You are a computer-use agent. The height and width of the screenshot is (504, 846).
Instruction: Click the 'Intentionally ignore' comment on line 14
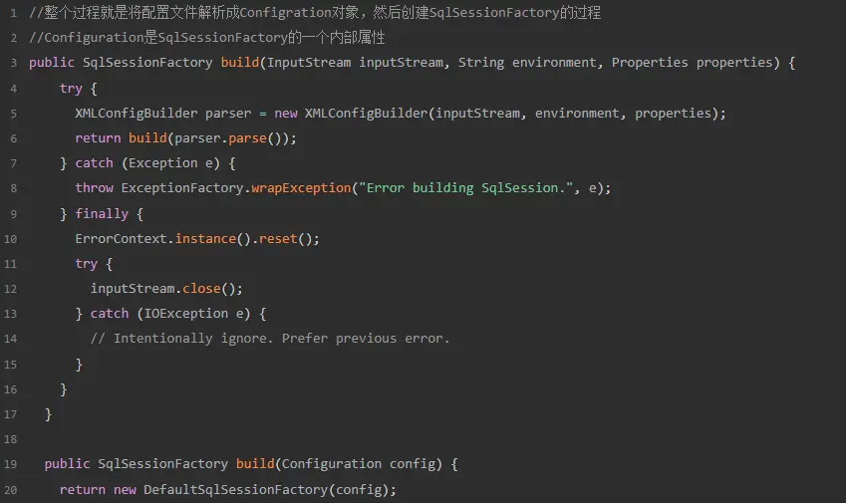click(x=269, y=339)
